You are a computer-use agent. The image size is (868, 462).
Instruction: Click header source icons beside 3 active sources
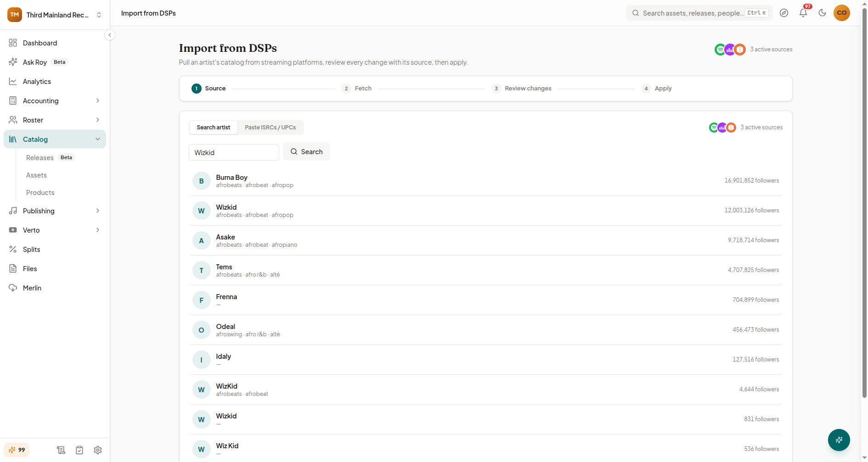click(730, 50)
